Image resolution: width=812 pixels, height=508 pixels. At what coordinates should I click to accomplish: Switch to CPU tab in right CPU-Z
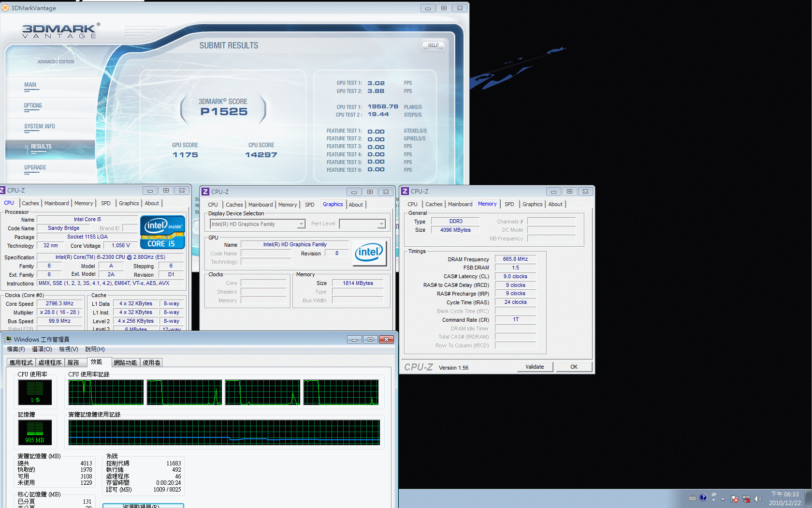(x=412, y=204)
